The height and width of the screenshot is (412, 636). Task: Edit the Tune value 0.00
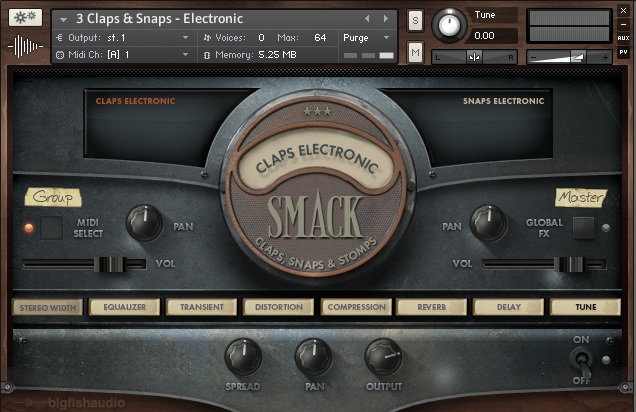pos(485,36)
